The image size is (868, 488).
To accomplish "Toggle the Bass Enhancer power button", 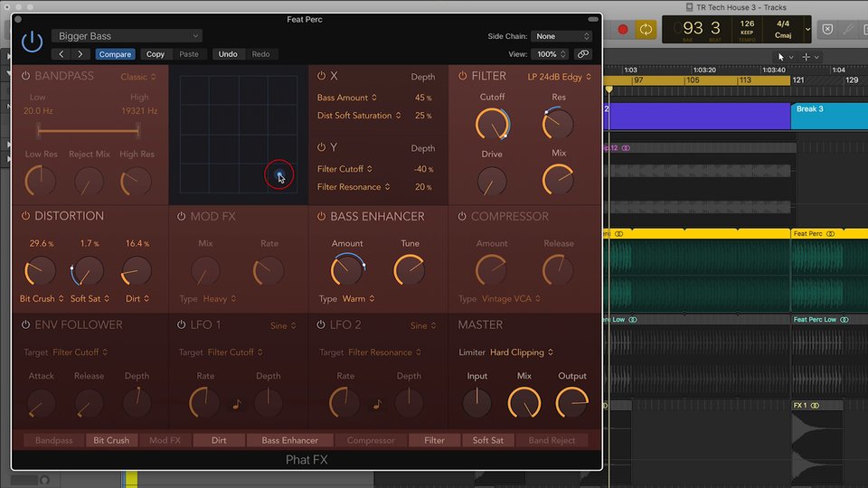I will [321, 216].
